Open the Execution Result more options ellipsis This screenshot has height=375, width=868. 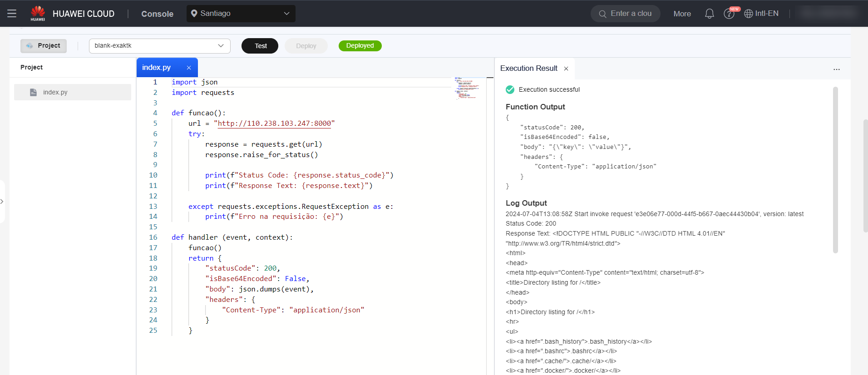[836, 69]
